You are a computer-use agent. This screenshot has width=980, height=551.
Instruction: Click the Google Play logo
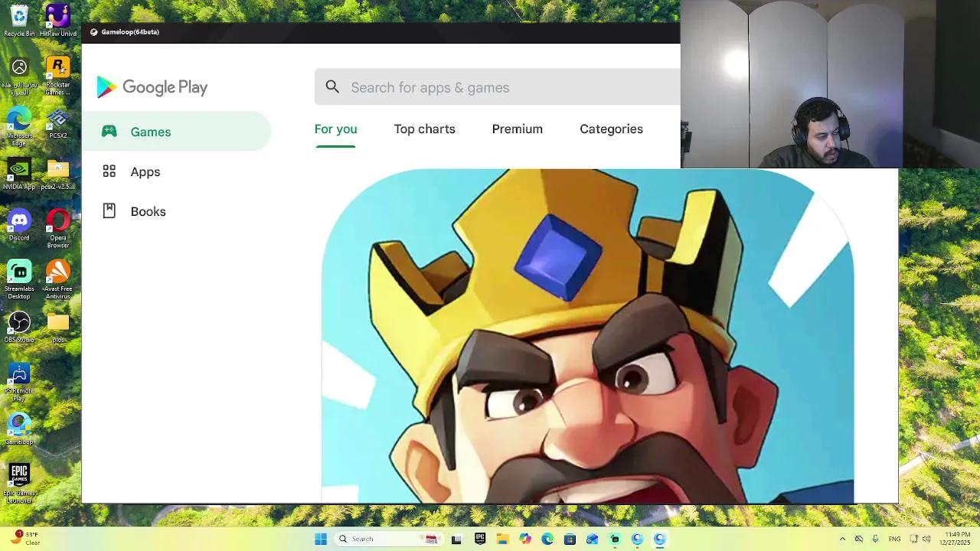(x=152, y=87)
